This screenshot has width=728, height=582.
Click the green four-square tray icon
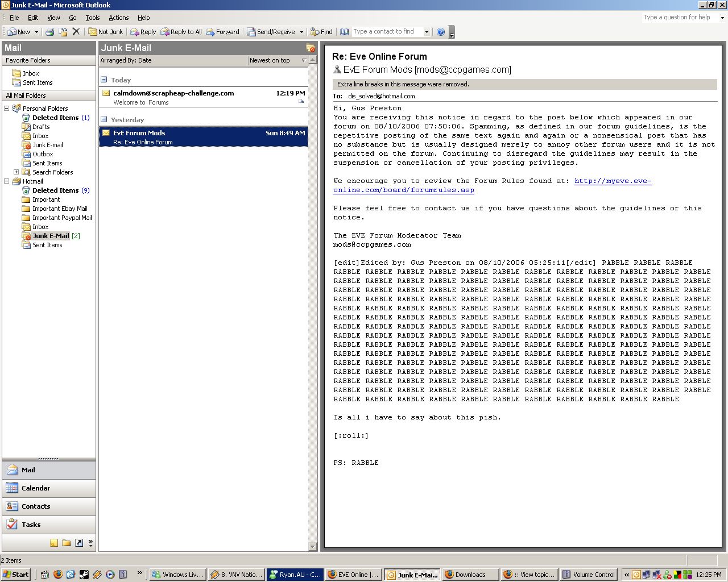(x=687, y=575)
